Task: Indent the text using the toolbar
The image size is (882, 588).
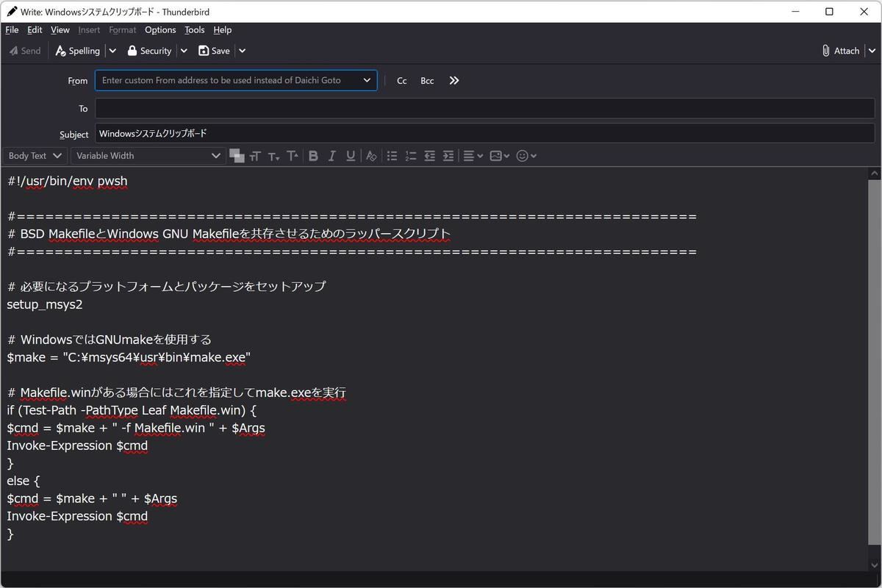Action: tap(448, 156)
